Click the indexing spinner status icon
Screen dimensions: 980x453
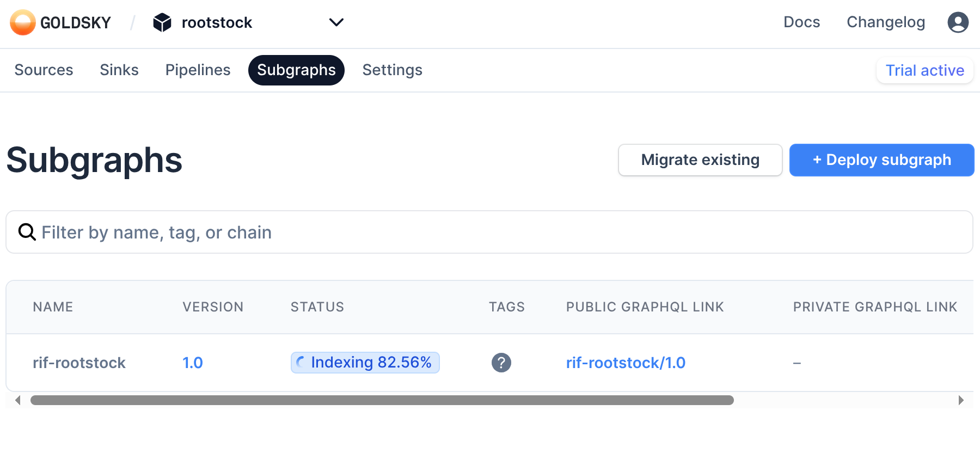301,363
